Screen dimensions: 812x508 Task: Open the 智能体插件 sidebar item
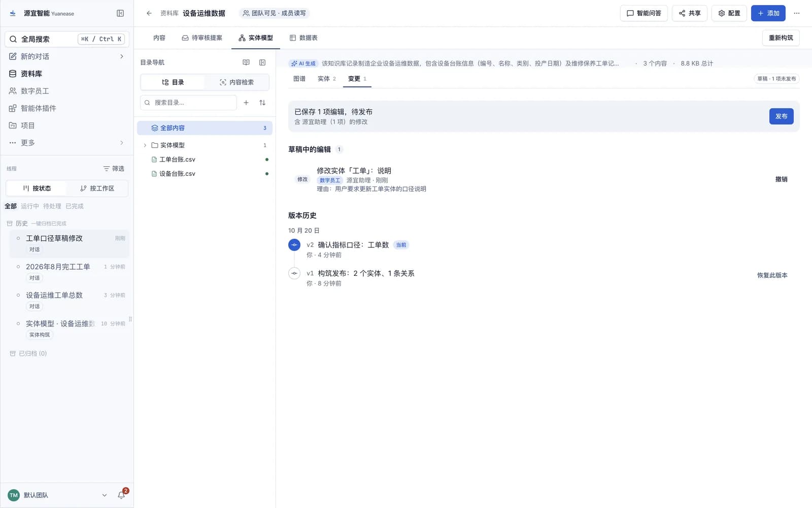(x=67, y=108)
